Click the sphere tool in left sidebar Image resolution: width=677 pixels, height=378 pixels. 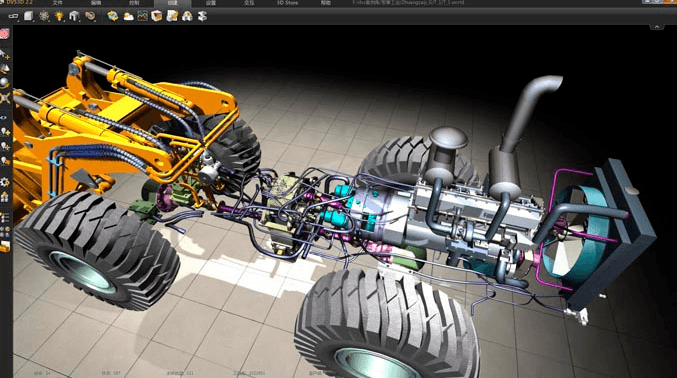(x=5, y=83)
